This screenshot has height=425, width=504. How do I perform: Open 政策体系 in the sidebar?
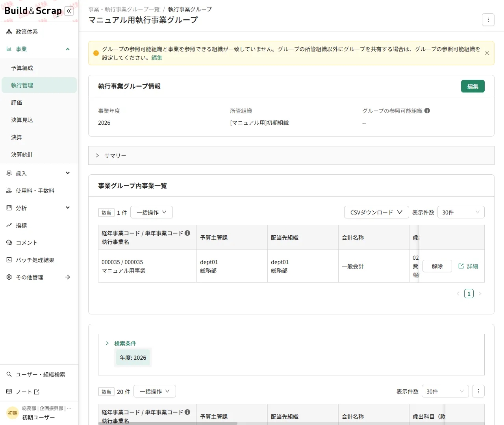coord(39,31)
